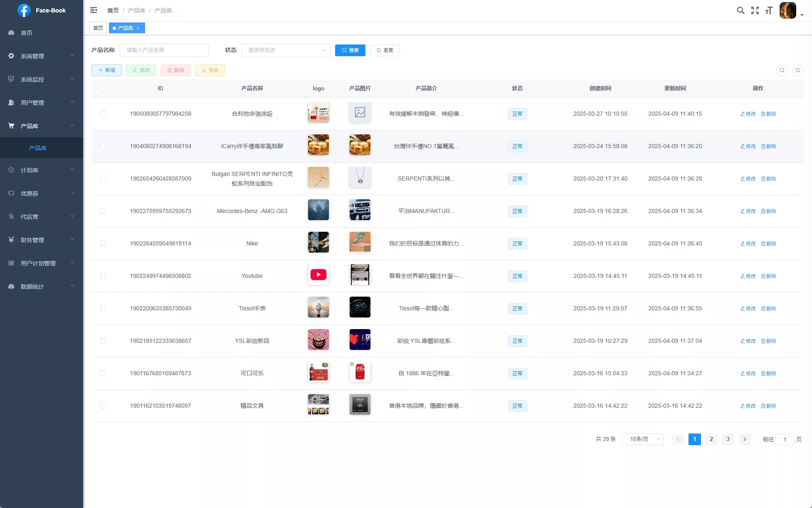Click 修改 link for Tissot手表 row
The height and width of the screenshot is (508, 812).
[748, 308]
